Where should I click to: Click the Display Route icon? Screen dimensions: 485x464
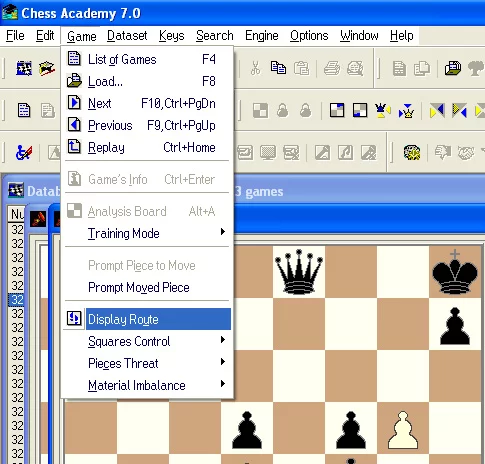click(74, 318)
